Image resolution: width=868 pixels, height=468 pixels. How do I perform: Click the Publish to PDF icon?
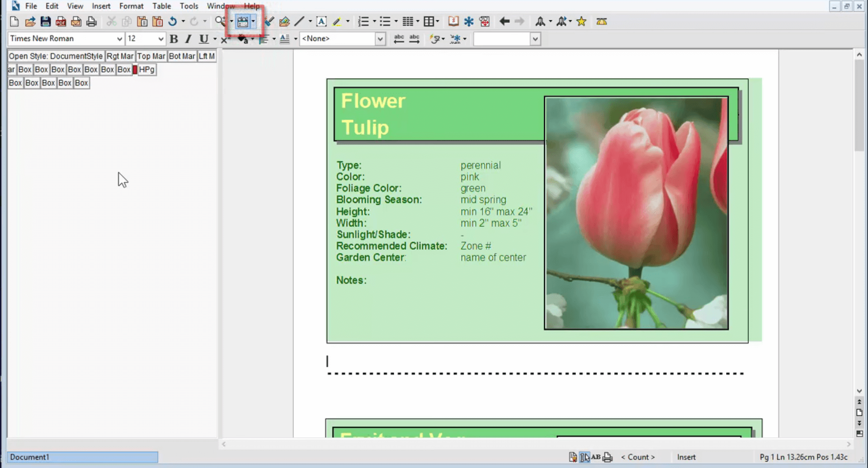coord(61,22)
